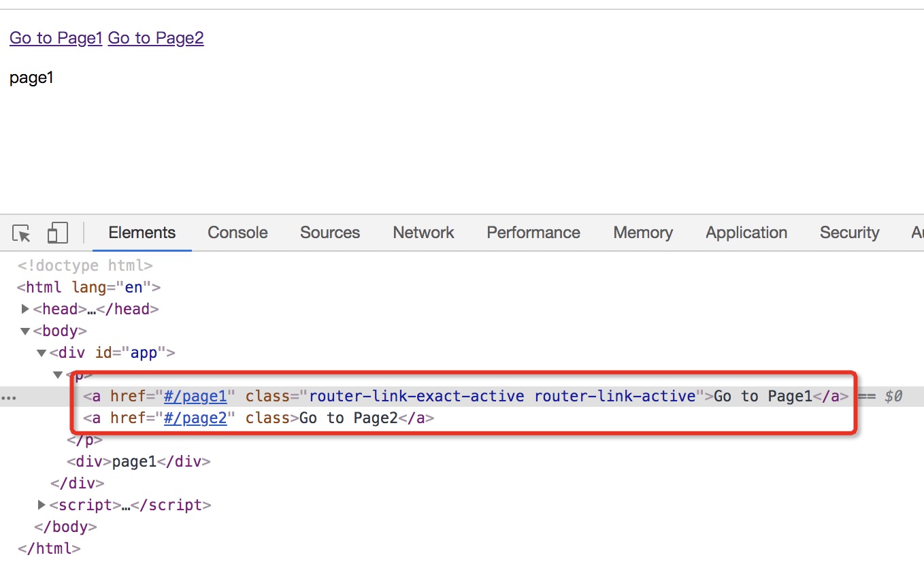
Task: Select the page1 text on the web page
Action: [x=31, y=78]
